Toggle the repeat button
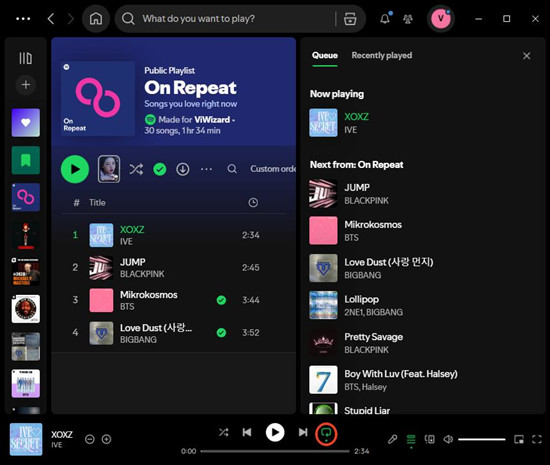 pyautogui.click(x=326, y=433)
